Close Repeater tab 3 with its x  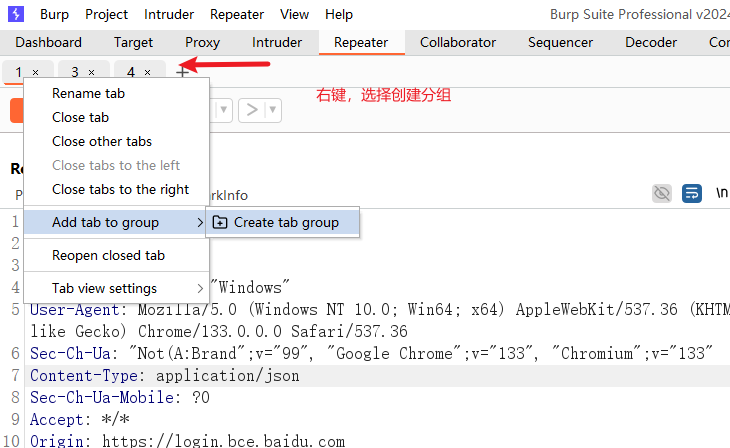click(x=92, y=73)
